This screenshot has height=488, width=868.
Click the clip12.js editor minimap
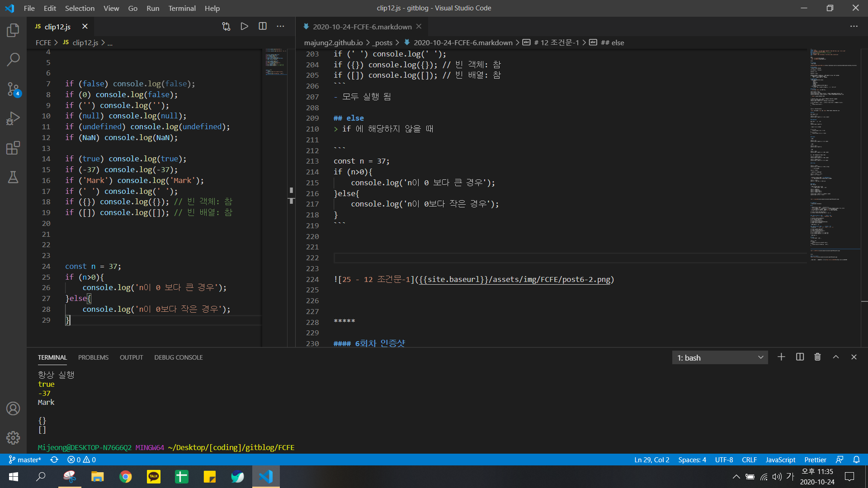click(x=276, y=61)
